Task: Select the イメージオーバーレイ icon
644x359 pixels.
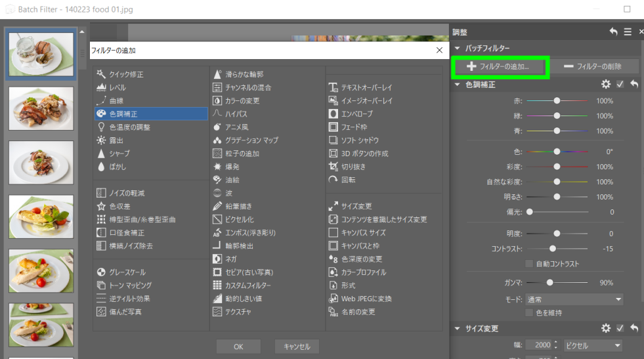Action: point(333,100)
